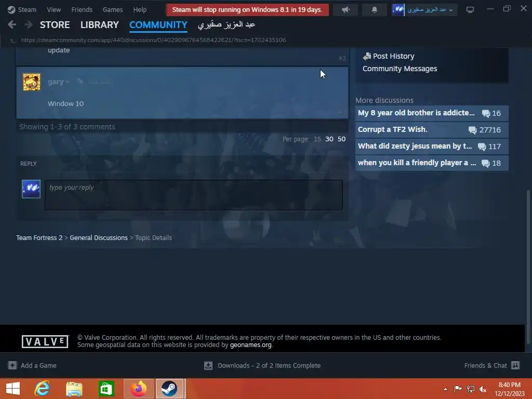Click comment bubble icon beside 117

pos(482,147)
